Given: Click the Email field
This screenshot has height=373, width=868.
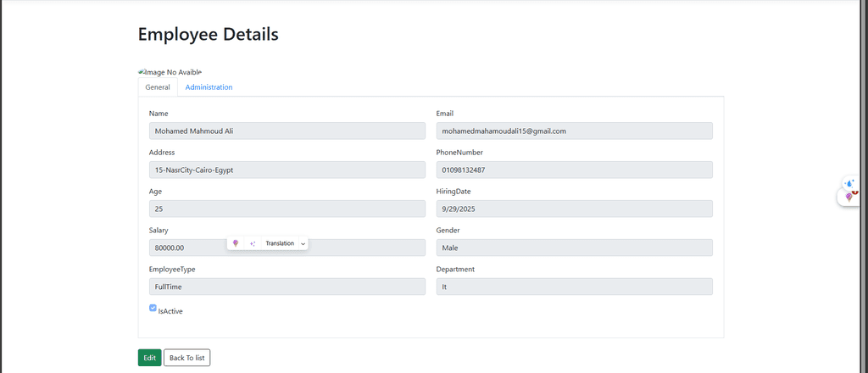Looking at the screenshot, I should click(x=574, y=131).
